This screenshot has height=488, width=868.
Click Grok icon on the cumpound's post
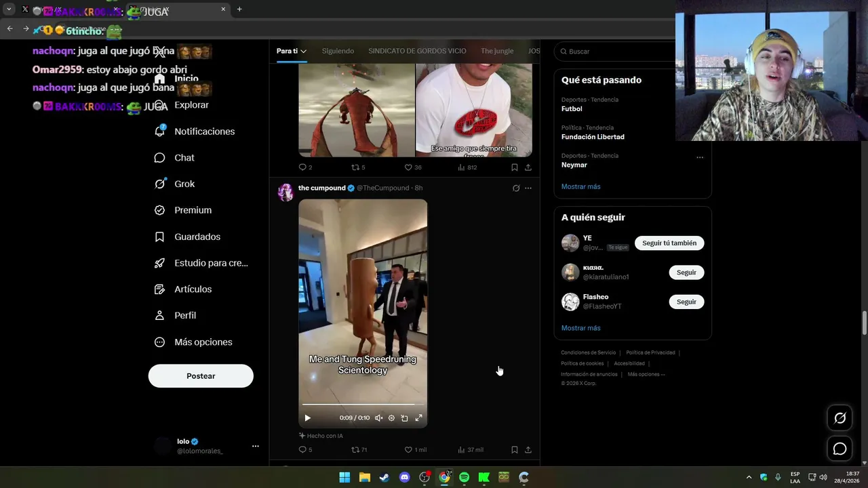[x=516, y=188]
